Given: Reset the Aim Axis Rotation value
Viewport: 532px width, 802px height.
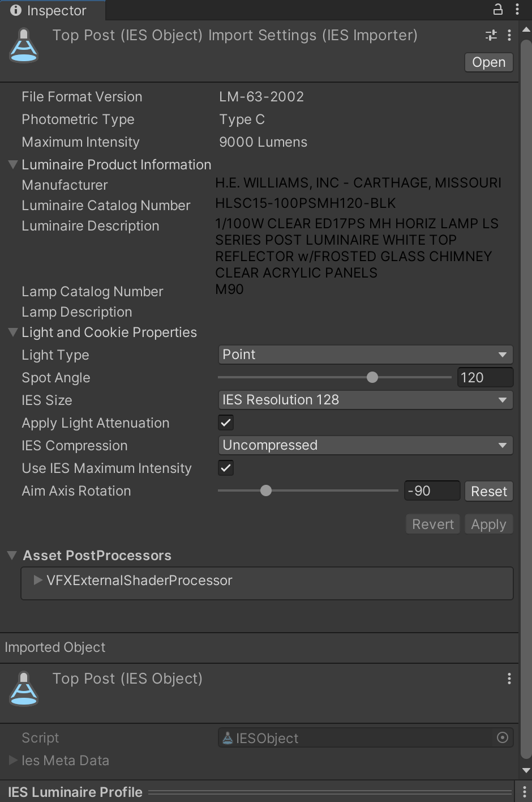Looking at the screenshot, I should pos(488,491).
